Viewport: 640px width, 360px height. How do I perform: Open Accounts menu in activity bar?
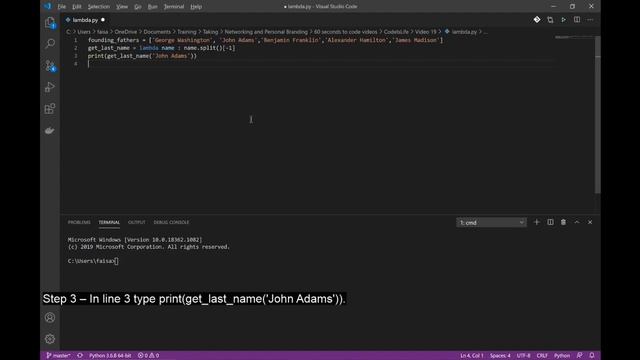50,317
